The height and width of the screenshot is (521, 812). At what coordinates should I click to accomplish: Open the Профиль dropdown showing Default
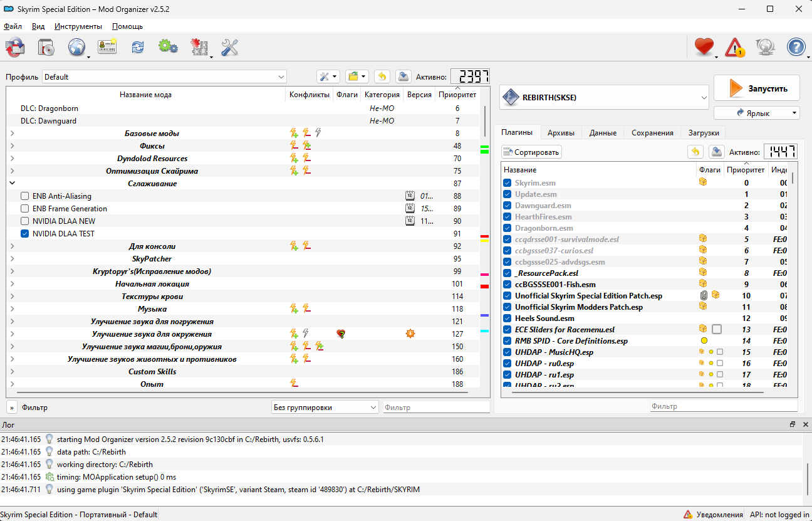(x=164, y=76)
